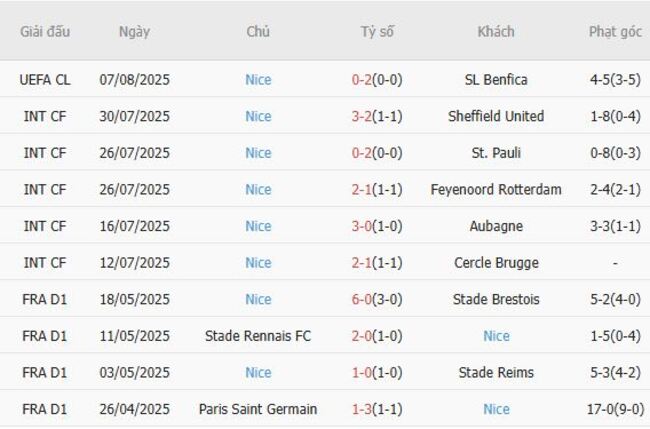Screen dimensions: 650x429
Task: Select the St. Pauli away team
Action: click(496, 153)
